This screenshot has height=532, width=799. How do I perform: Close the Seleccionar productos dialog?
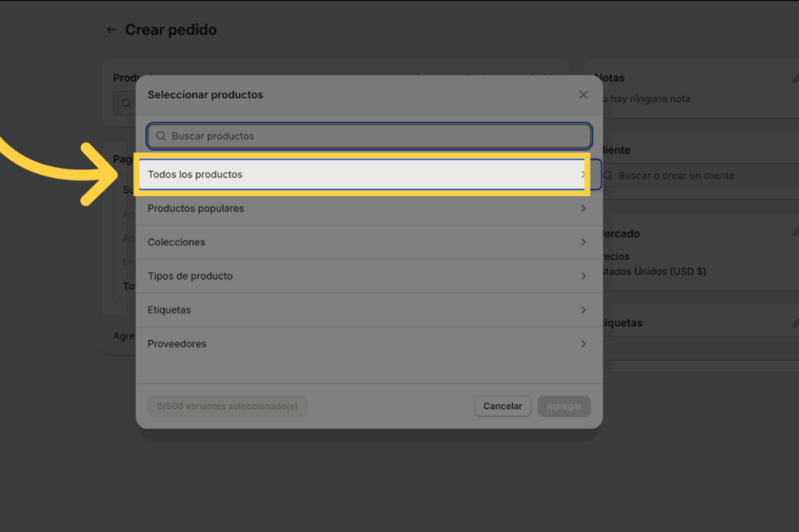click(x=583, y=94)
